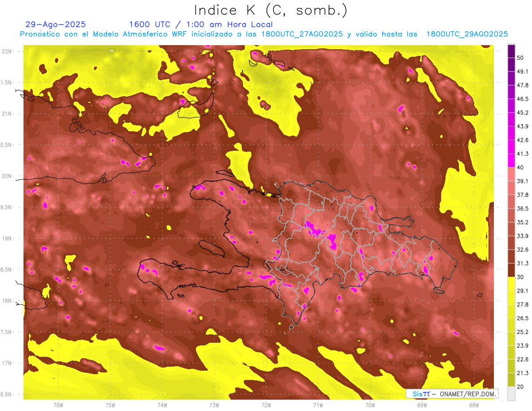Viewport: 532px width, 411px height.
Task: Click the legend value '41.3'
Action: click(x=522, y=154)
